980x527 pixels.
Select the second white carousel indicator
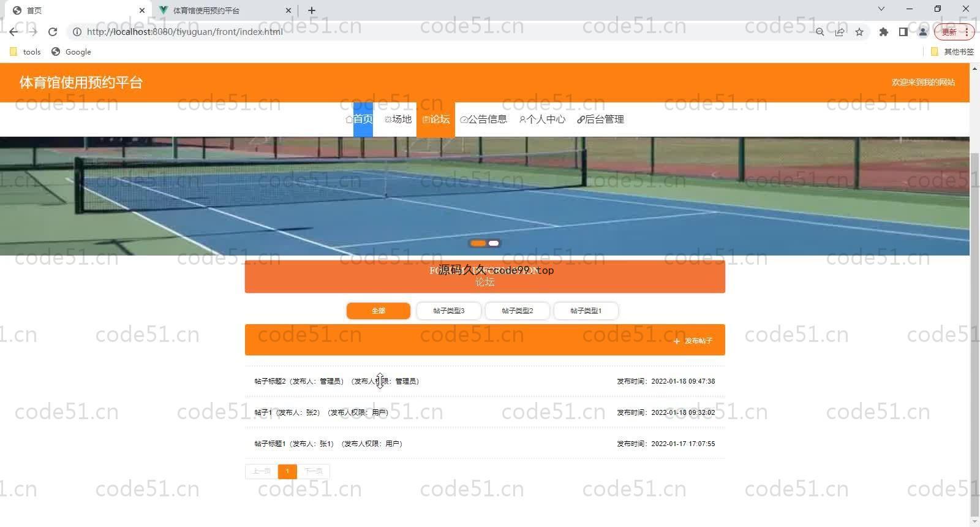(494, 243)
